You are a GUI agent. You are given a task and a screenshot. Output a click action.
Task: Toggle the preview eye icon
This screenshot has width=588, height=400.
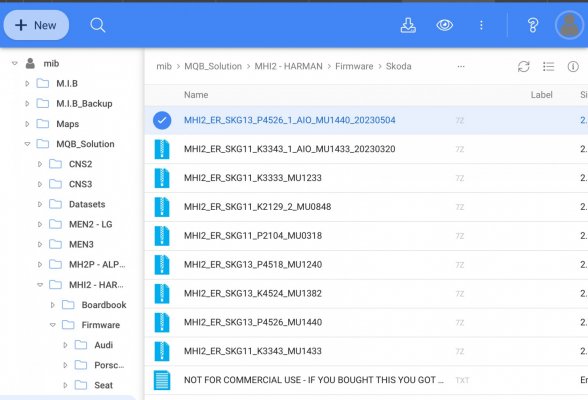pos(444,25)
